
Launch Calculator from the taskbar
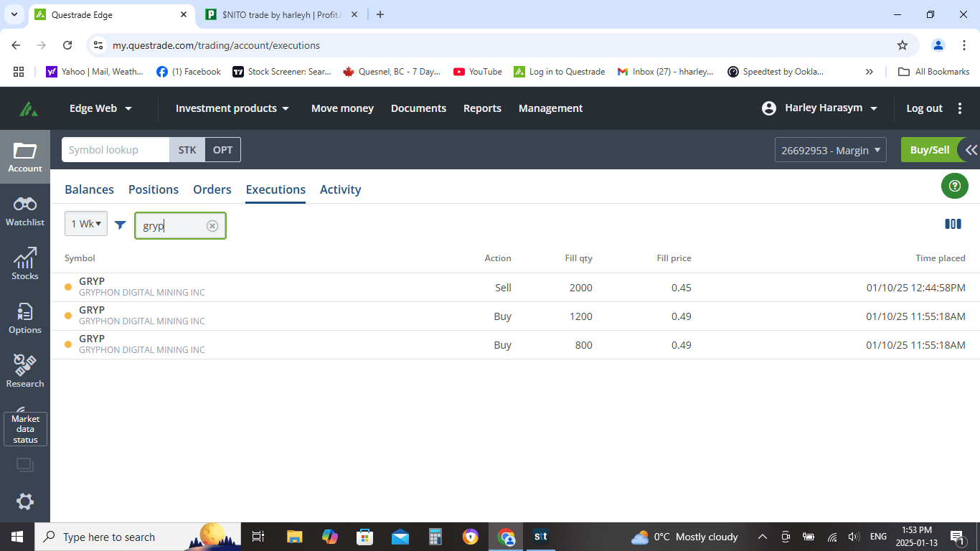coord(435,537)
